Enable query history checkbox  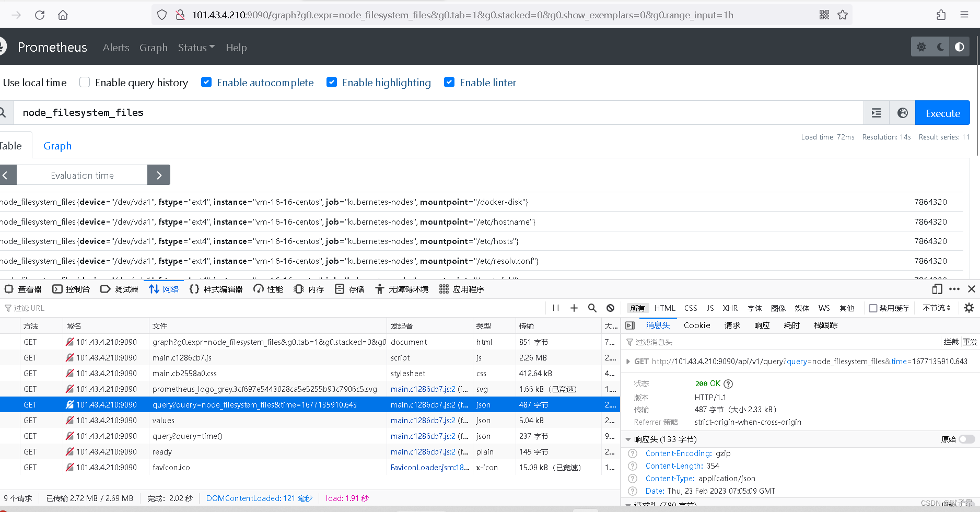85,82
